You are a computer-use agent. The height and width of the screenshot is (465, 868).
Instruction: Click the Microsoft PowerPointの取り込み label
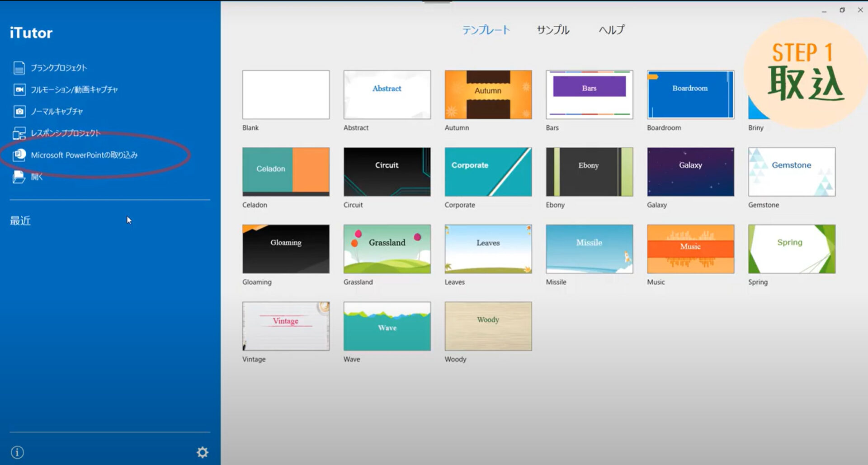coord(84,155)
